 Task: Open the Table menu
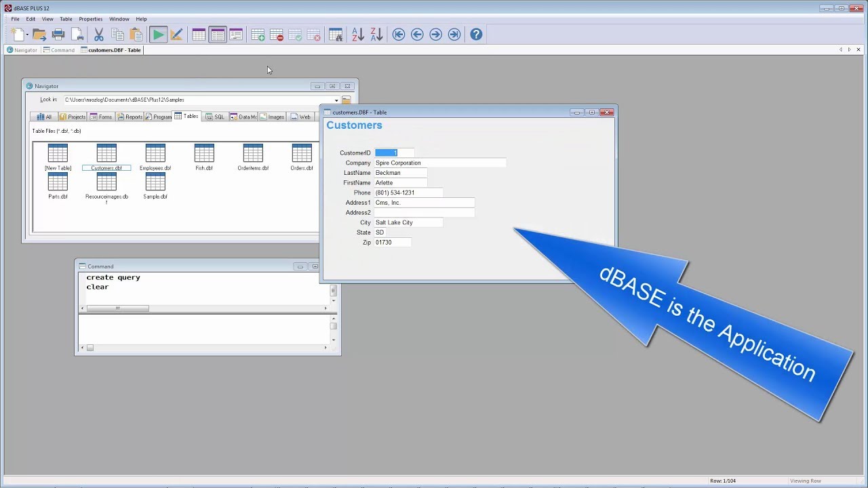click(66, 19)
